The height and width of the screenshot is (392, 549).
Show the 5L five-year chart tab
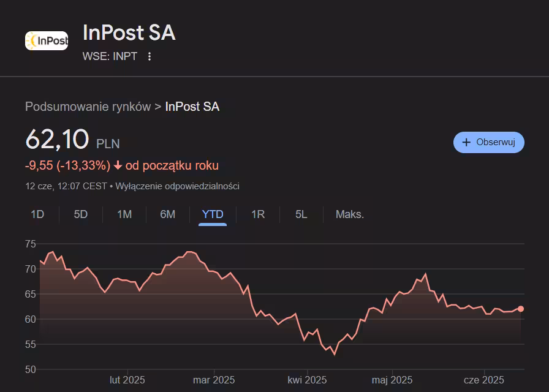point(301,214)
